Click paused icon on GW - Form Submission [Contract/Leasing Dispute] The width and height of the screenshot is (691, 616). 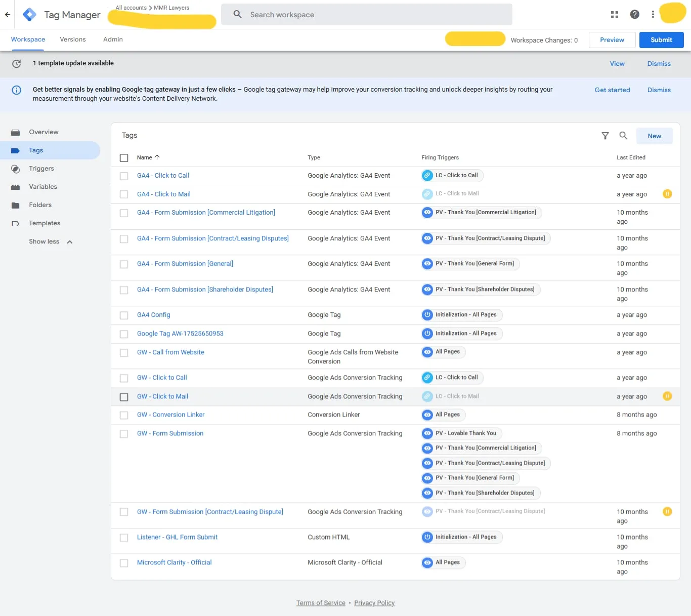(667, 512)
